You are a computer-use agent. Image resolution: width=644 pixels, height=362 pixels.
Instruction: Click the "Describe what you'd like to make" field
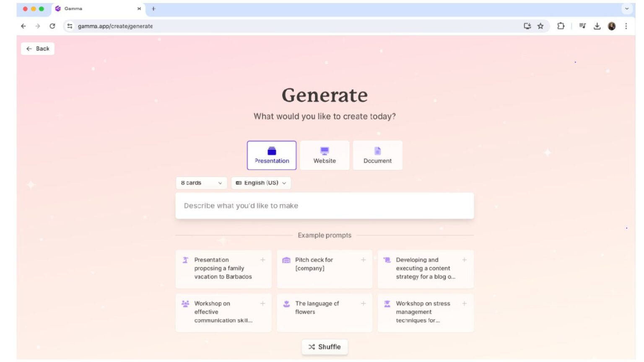(x=325, y=205)
